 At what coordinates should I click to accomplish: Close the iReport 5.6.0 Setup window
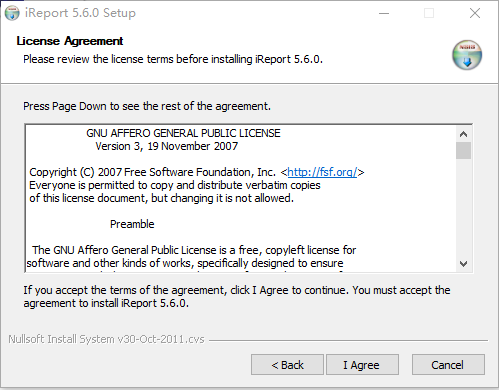pyautogui.click(x=475, y=13)
